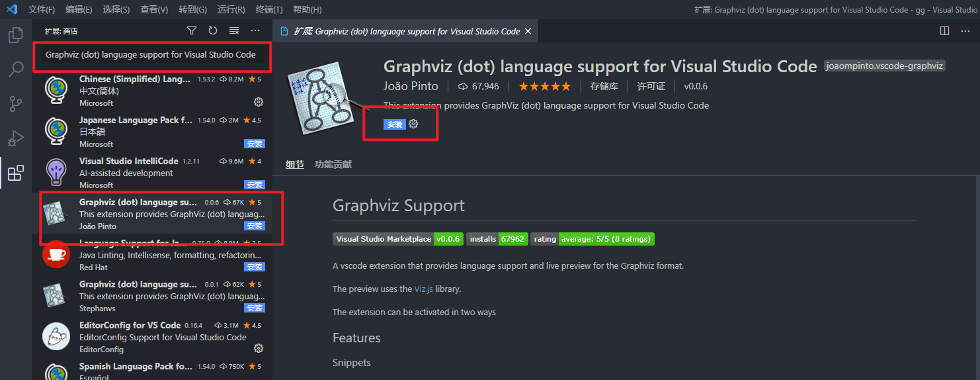980x380 pixels.
Task: Install Japanese Language Pack
Action: [x=255, y=144]
